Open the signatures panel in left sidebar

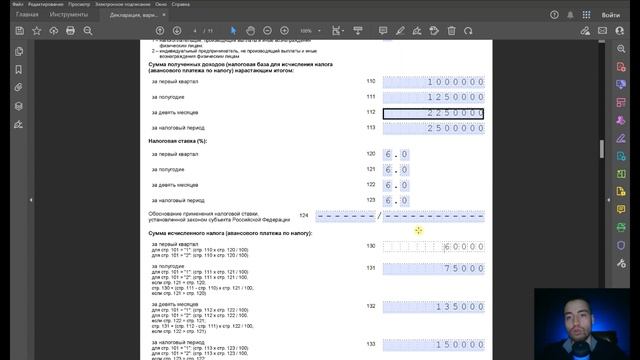[19, 124]
